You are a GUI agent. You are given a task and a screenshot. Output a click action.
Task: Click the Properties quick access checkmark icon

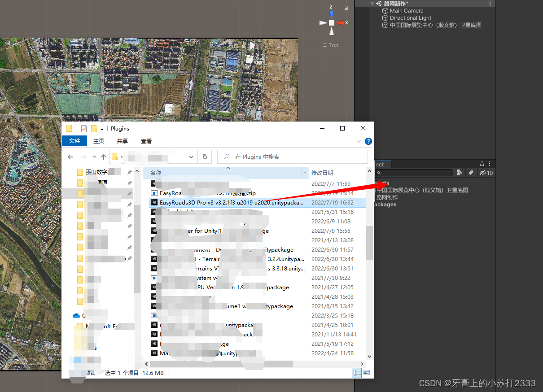[83, 129]
